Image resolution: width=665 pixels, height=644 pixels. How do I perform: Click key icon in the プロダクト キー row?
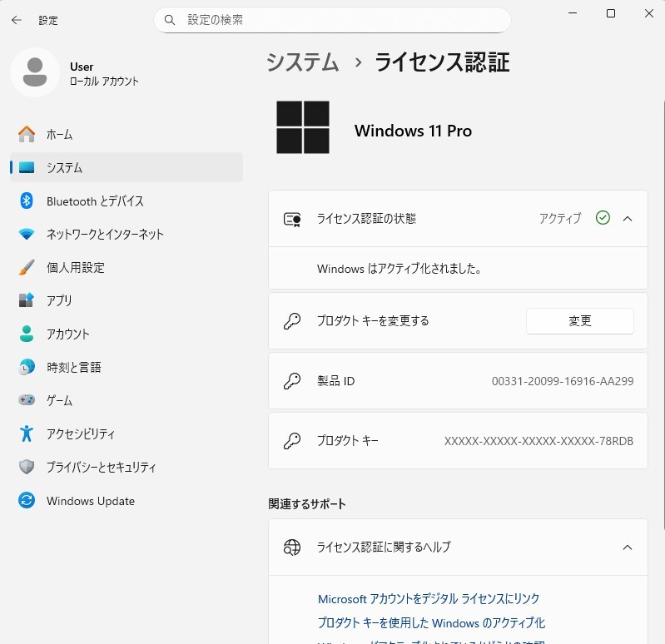292,441
